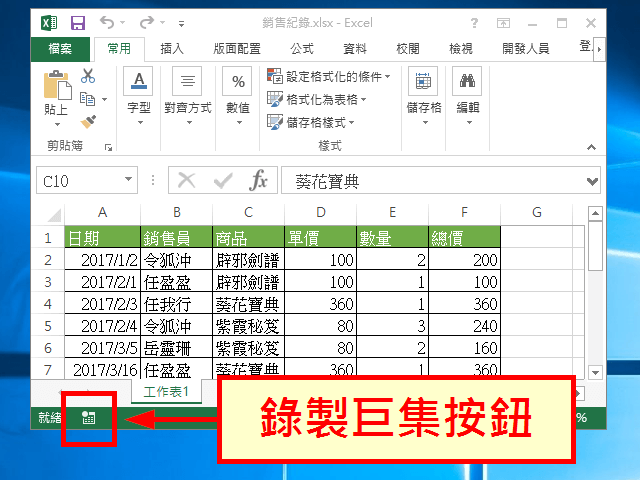Open Insert Function fx

coord(258,180)
